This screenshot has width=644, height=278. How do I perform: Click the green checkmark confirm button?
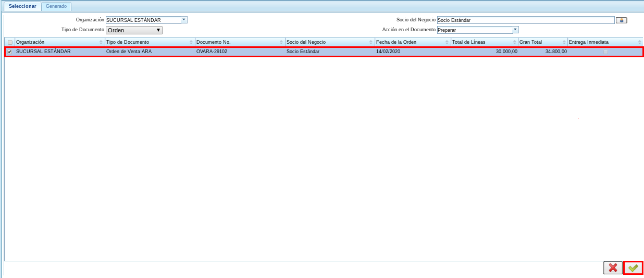pyautogui.click(x=633, y=268)
